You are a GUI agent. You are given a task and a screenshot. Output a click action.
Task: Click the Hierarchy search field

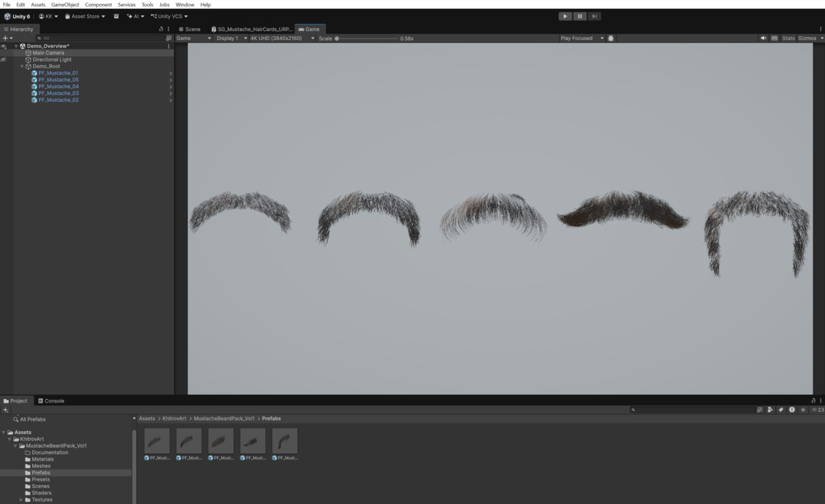coord(100,38)
